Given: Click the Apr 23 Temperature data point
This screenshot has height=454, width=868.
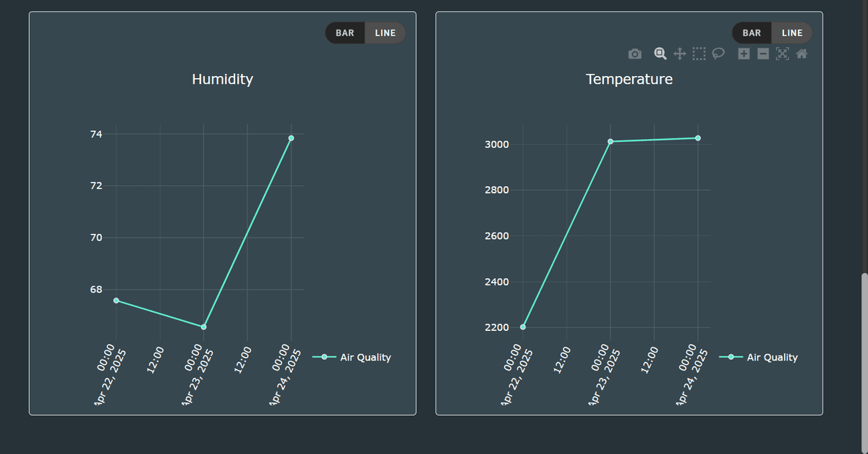Looking at the screenshot, I should (610, 141).
